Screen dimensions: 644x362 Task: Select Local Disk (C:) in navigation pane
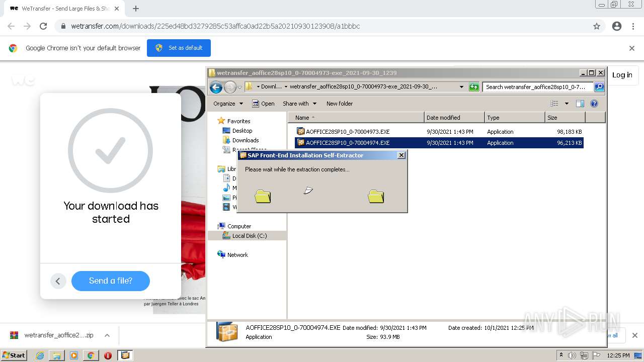click(249, 236)
